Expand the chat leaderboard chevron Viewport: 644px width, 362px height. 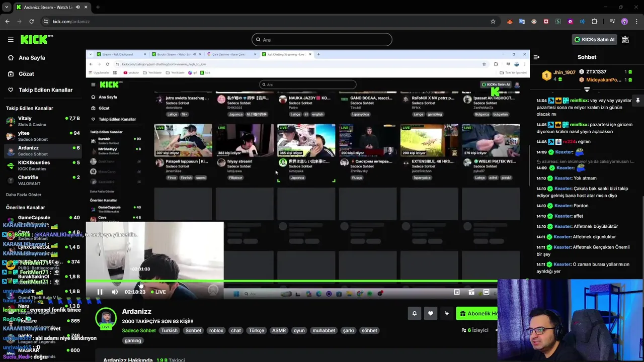pyautogui.click(x=587, y=89)
